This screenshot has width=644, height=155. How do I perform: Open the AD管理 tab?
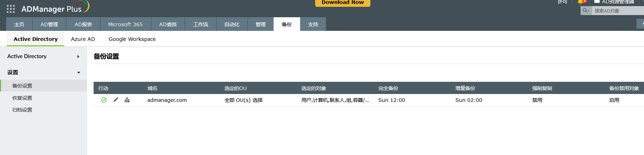pyautogui.click(x=49, y=24)
